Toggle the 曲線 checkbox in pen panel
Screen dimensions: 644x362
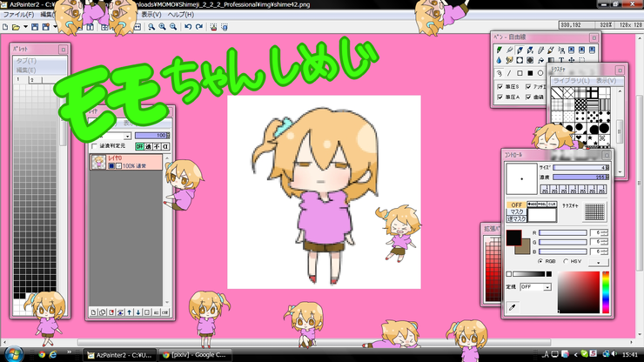coord(528,97)
